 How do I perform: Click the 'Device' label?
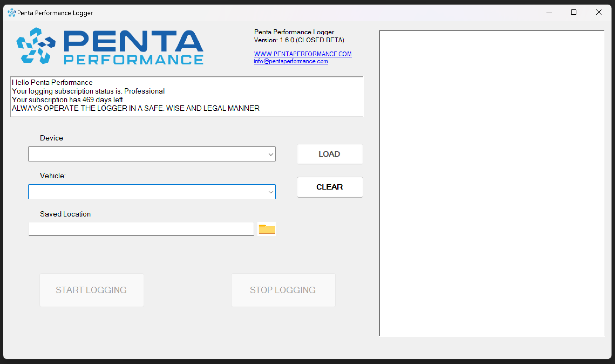[52, 138]
